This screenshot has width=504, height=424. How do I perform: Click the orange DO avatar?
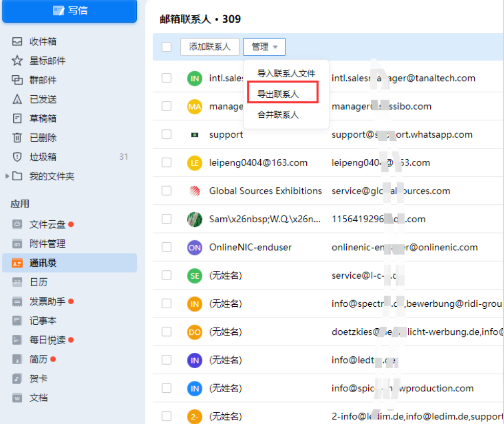[x=195, y=332]
